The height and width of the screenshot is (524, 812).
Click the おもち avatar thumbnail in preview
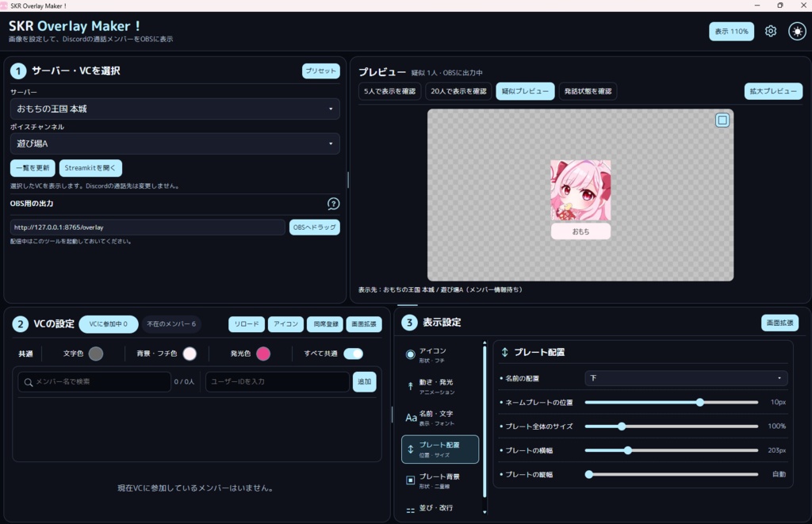580,190
